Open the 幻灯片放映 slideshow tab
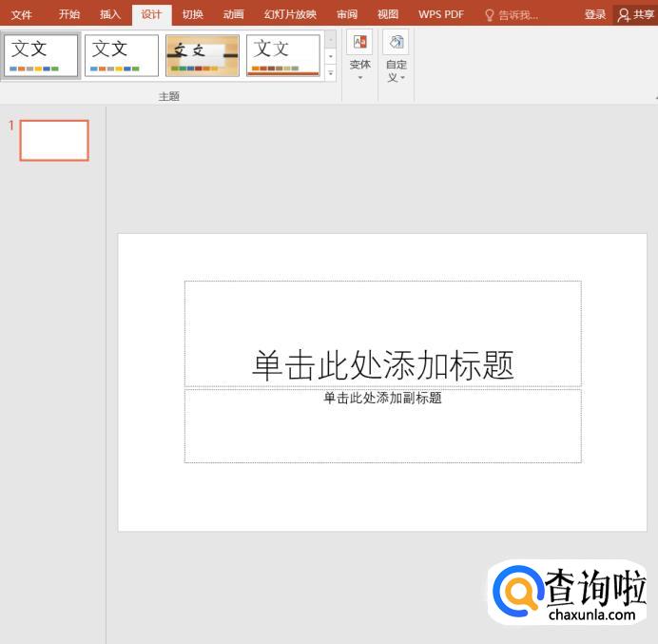This screenshot has width=658, height=644. pyautogui.click(x=290, y=14)
